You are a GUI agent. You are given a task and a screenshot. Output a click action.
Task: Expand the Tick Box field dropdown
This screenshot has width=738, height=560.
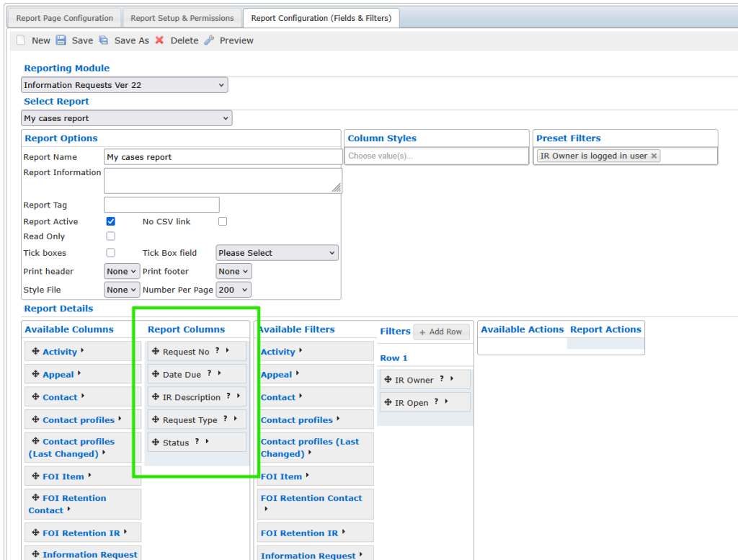pyautogui.click(x=277, y=253)
